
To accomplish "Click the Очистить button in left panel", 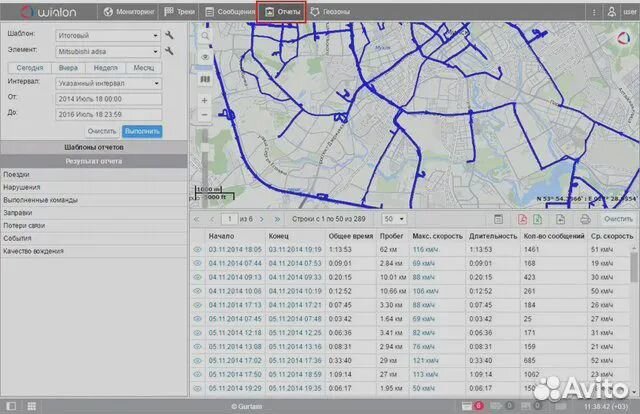I will tap(102, 131).
